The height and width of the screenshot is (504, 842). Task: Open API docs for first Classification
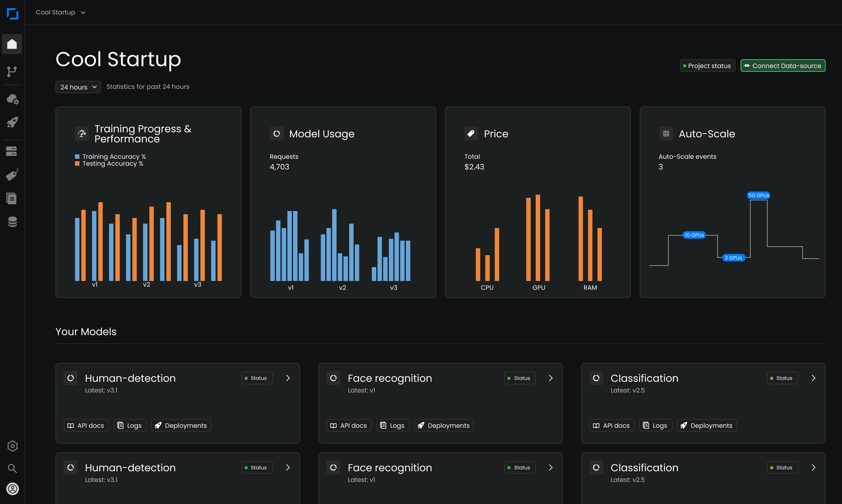tap(612, 426)
